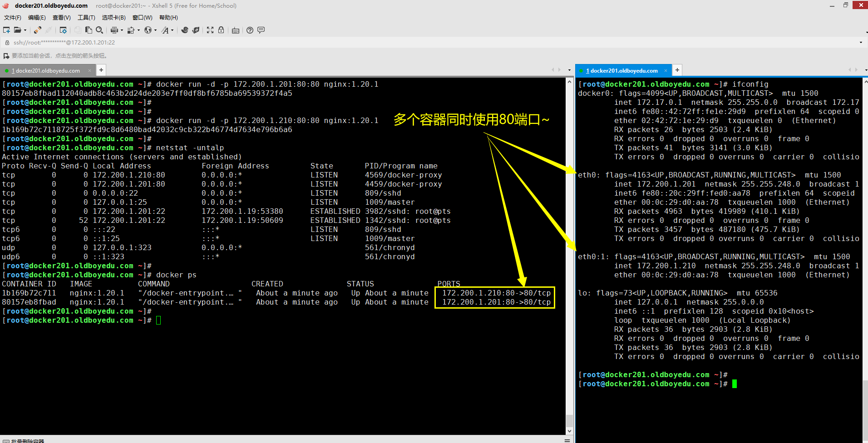Open the 文件(F) menu
The image size is (868, 443).
13,18
